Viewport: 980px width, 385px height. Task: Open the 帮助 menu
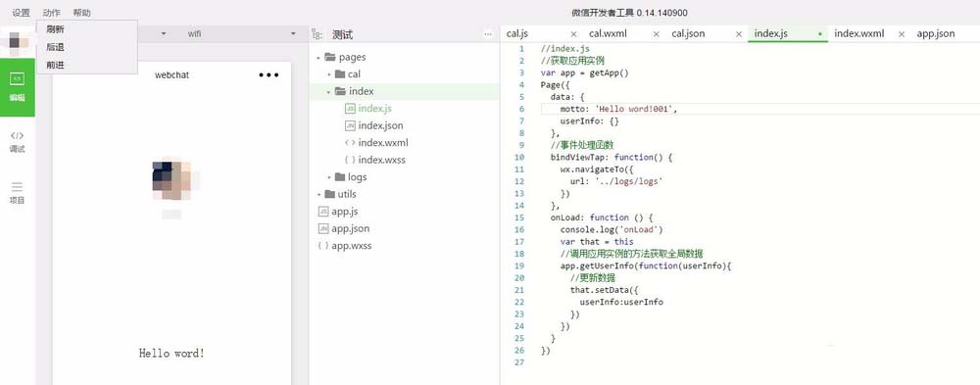tap(82, 13)
